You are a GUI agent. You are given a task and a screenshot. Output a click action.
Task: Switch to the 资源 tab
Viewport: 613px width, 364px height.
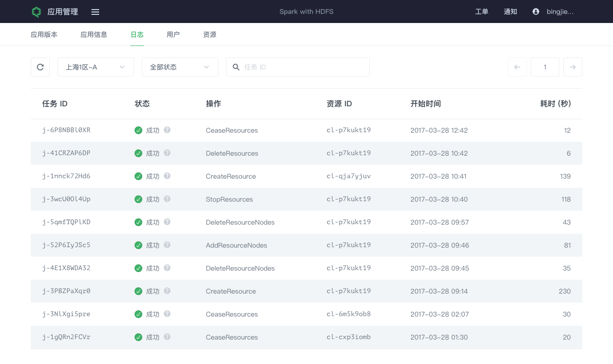[210, 34]
